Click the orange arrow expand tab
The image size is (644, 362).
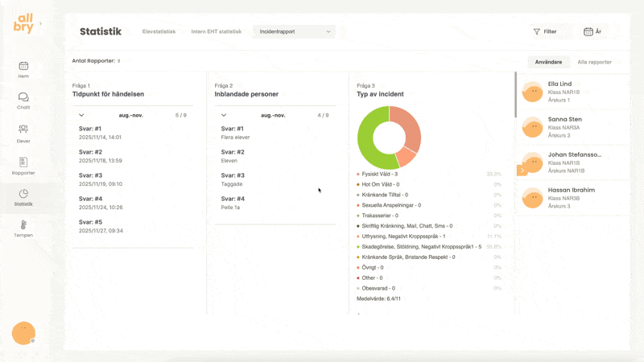(522, 171)
